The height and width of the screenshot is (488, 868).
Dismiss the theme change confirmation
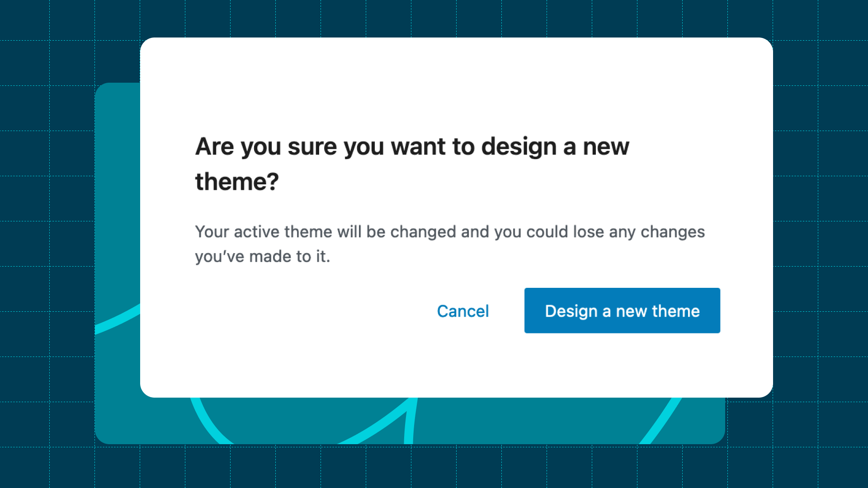[x=462, y=310]
